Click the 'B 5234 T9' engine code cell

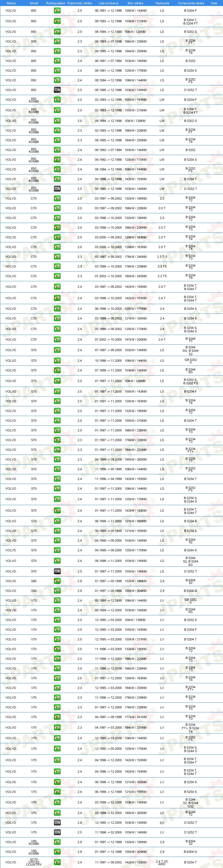tap(190, 276)
